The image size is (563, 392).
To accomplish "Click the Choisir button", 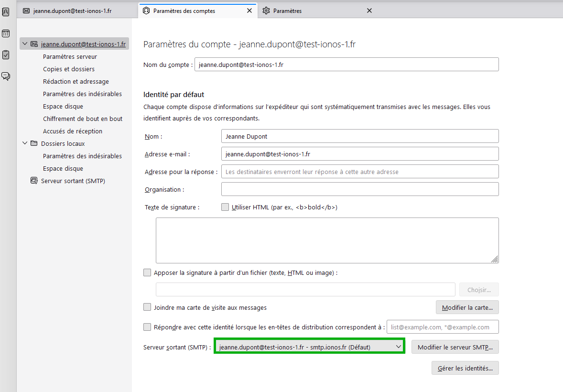I will (479, 290).
